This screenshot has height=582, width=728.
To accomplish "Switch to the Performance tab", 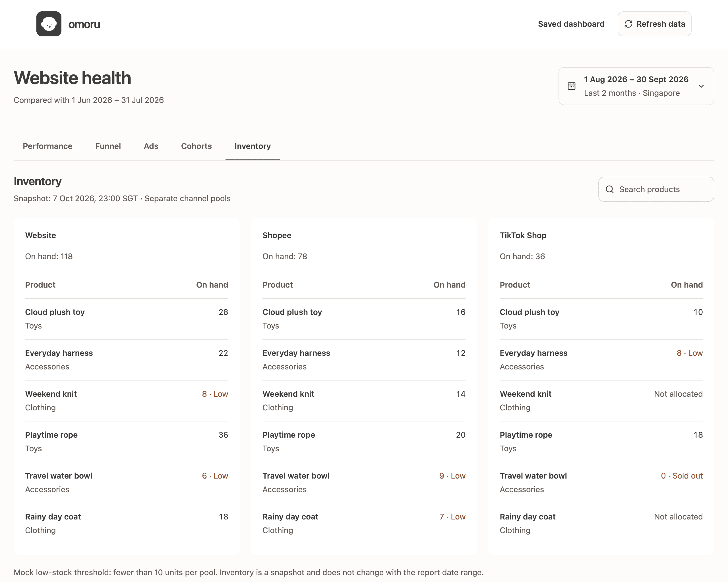I will point(47,146).
